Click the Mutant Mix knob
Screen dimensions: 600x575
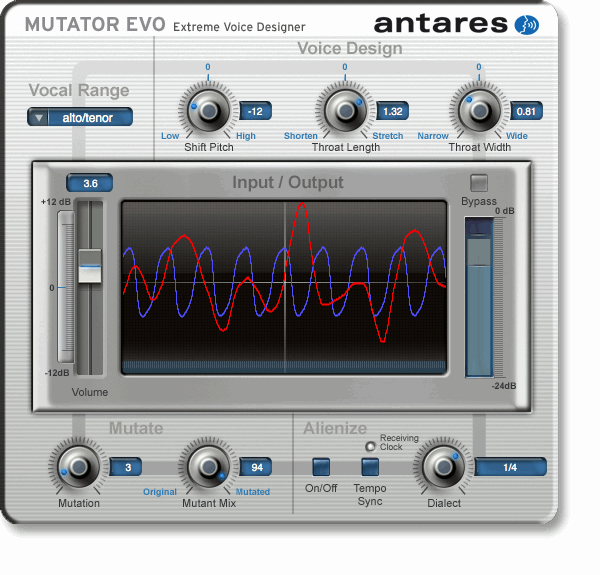[x=208, y=467]
